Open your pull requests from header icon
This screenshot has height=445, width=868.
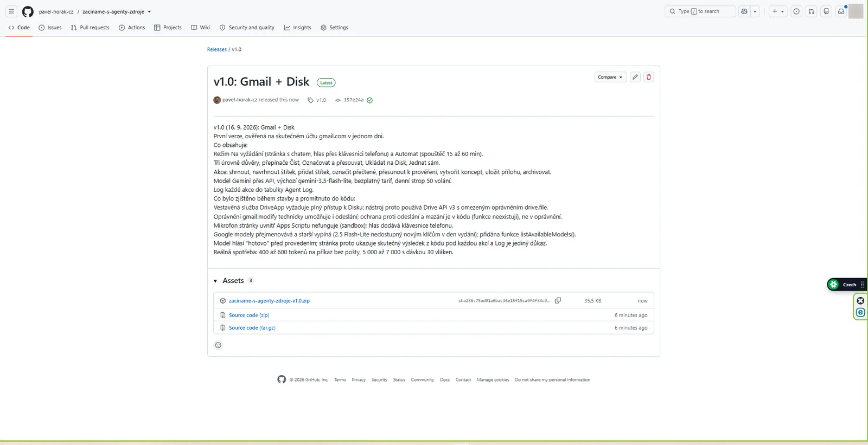pos(812,11)
